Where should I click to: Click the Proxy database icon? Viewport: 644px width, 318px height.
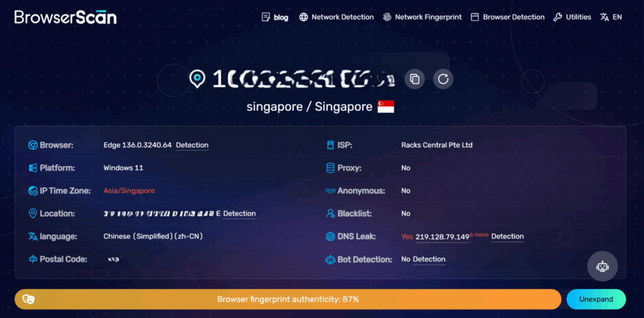click(x=330, y=168)
